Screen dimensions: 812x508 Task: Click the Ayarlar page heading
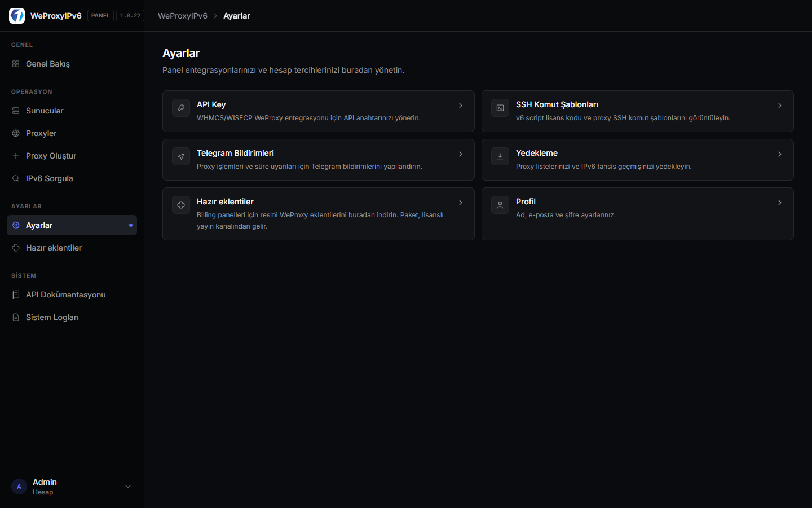point(181,53)
